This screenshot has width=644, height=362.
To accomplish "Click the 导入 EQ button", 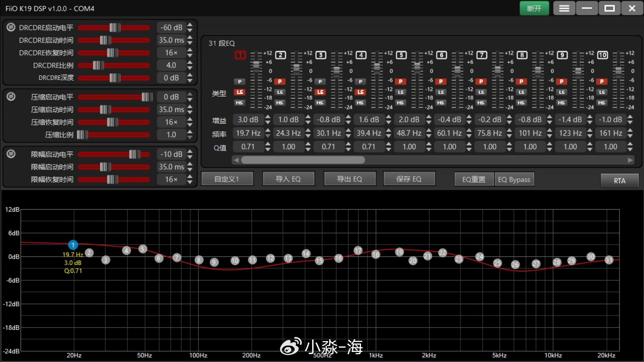I will [x=288, y=179].
